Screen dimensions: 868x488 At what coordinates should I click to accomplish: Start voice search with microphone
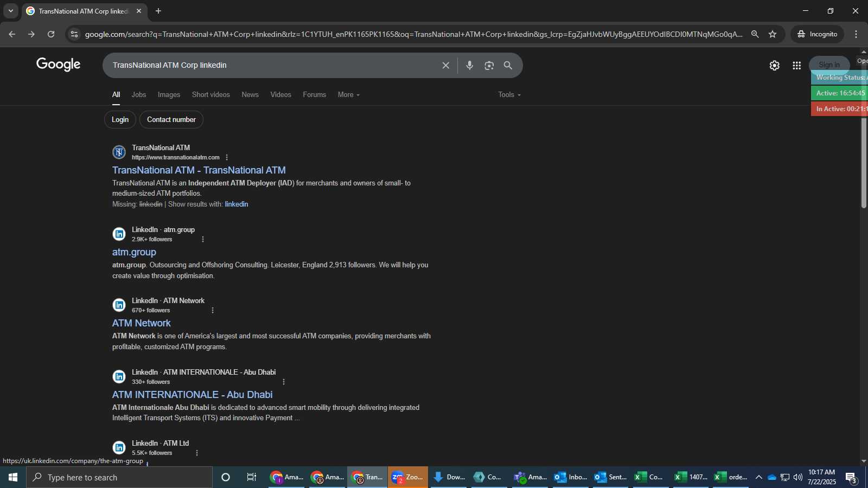[x=470, y=65]
